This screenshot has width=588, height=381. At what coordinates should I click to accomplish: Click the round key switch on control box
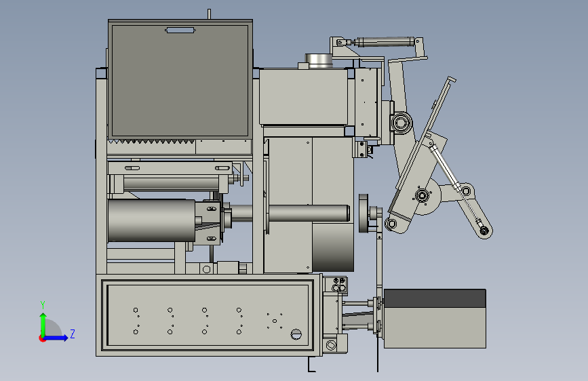[296, 334]
